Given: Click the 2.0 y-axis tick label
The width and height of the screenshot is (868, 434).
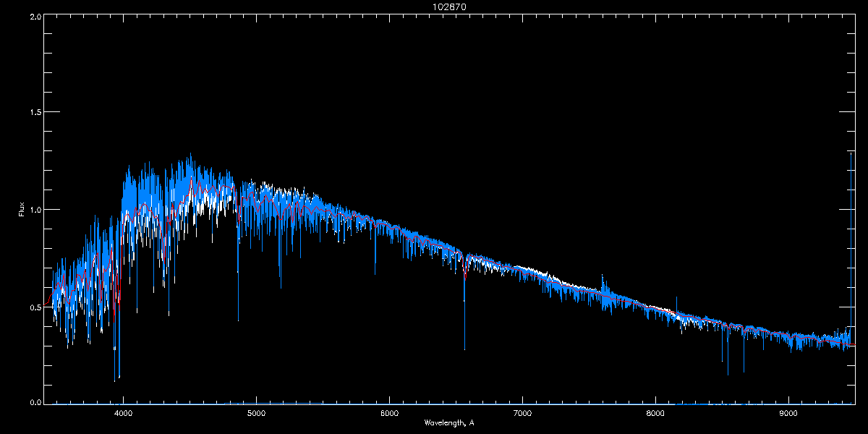Looking at the screenshot, I should coord(35,16).
